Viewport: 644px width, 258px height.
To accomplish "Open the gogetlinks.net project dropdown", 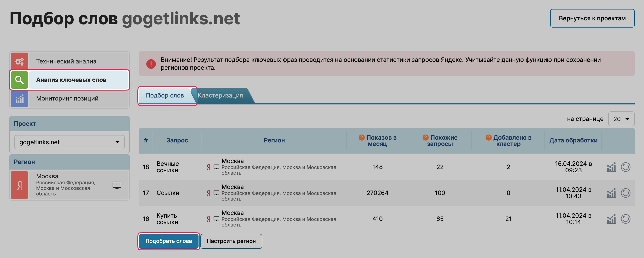I will tap(69, 142).
